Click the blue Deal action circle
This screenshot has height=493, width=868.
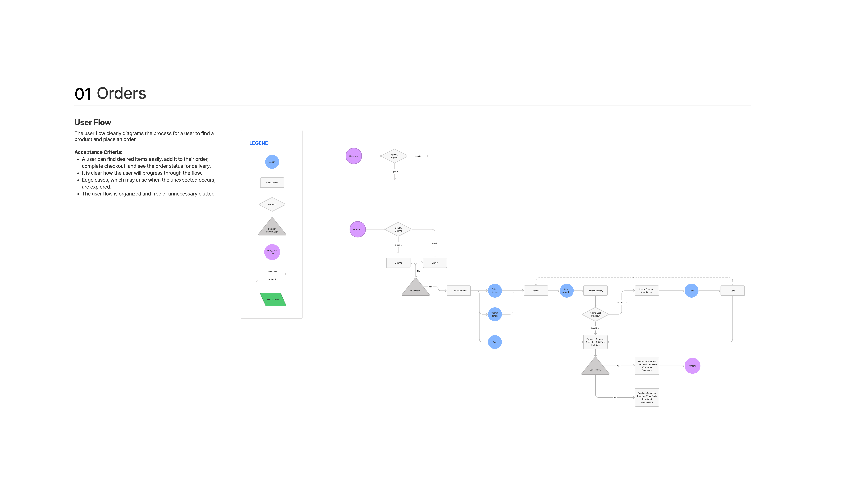pos(495,342)
